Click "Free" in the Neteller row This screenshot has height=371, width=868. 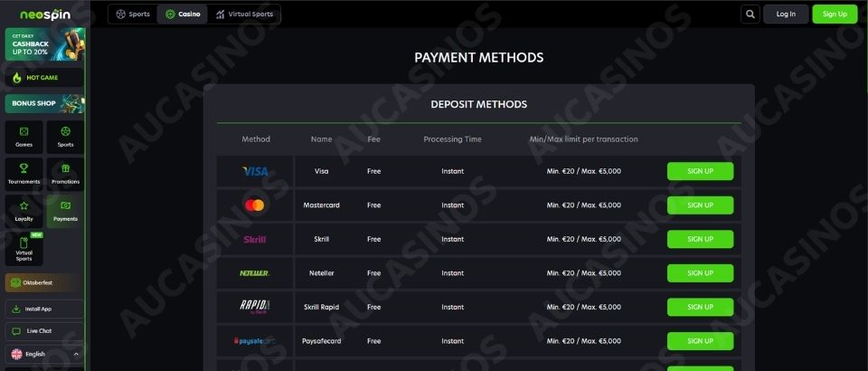coord(374,273)
